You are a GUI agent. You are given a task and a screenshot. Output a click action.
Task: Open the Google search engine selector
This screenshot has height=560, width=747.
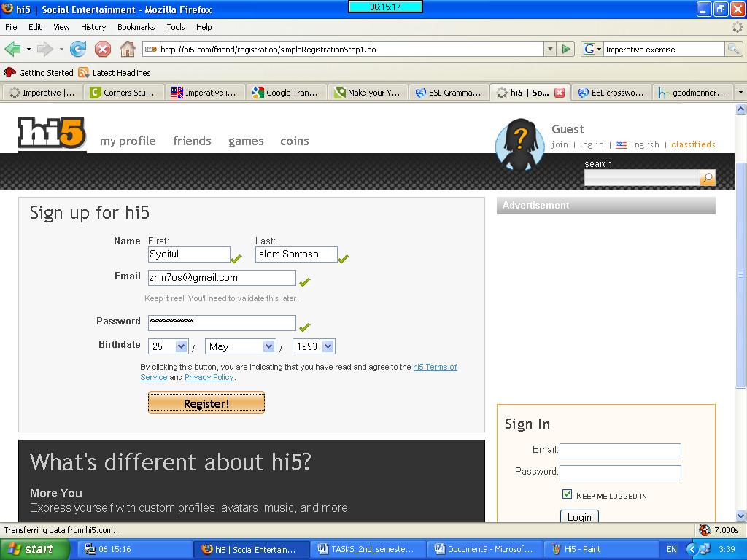tap(592, 49)
